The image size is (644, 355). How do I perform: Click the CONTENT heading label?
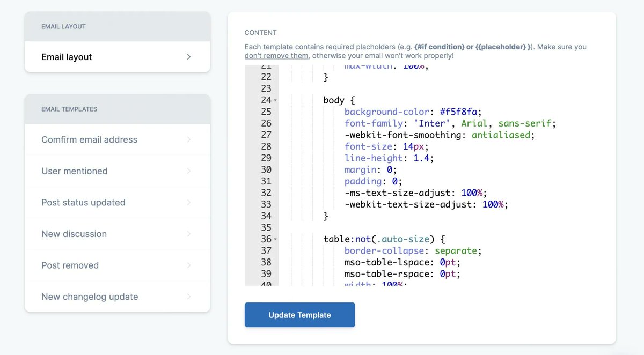(x=261, y=33)
